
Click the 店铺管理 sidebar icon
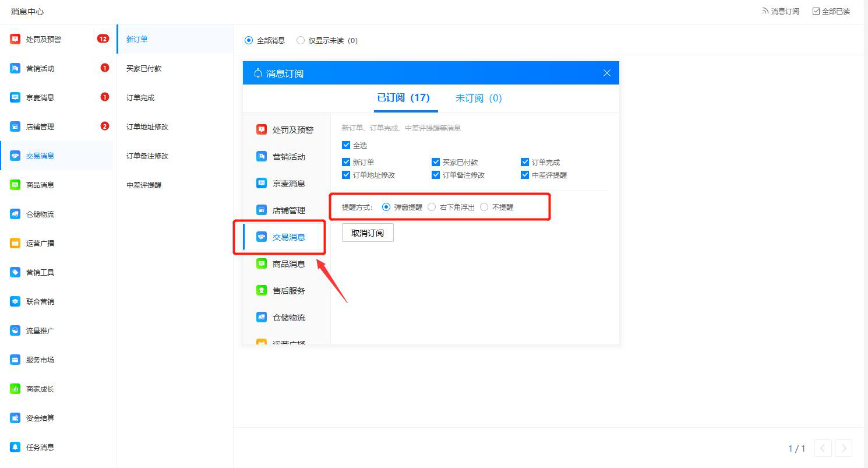tap(14, 126)
